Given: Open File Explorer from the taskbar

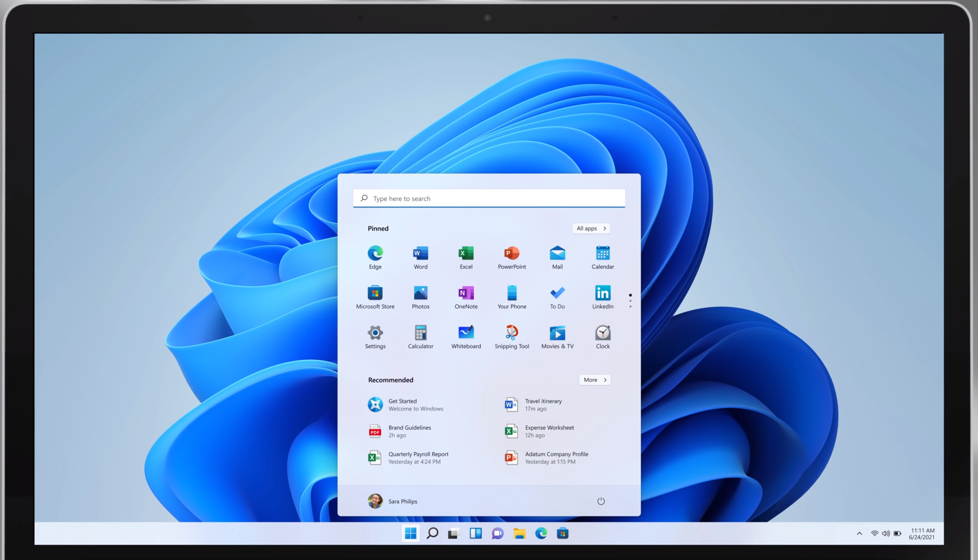Looking at the screenshot, I should click(x=519, y=533).
